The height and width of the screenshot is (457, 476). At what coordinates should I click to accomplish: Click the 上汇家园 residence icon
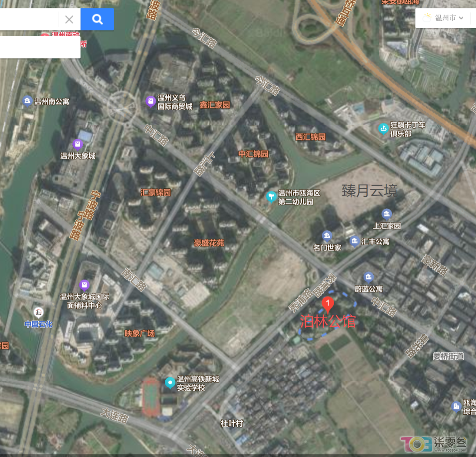pyautogui.click(x=387, y=214)
